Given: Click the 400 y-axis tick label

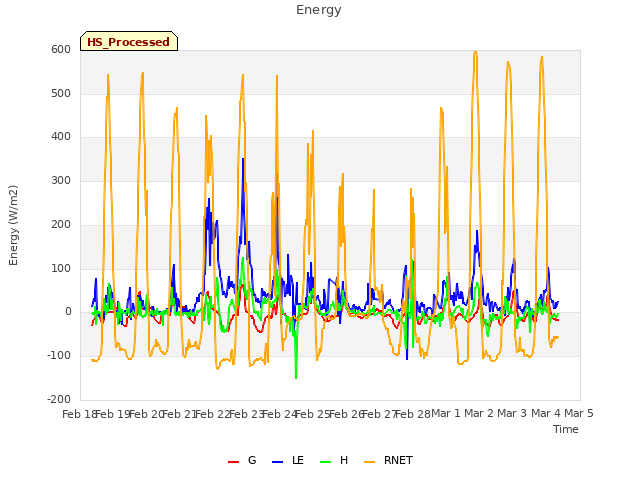Looking at the screenshot, I should click(61, 137).
